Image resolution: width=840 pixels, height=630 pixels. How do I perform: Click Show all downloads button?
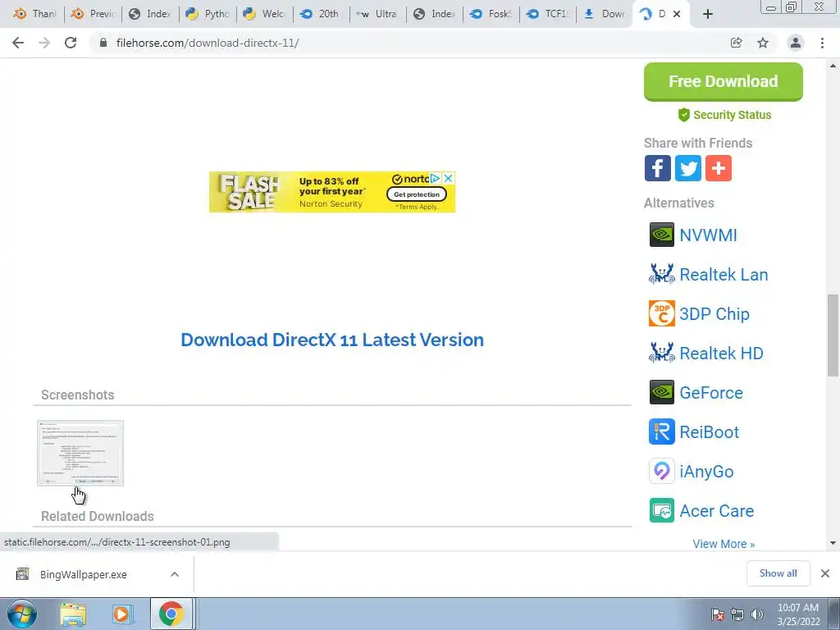778,573
